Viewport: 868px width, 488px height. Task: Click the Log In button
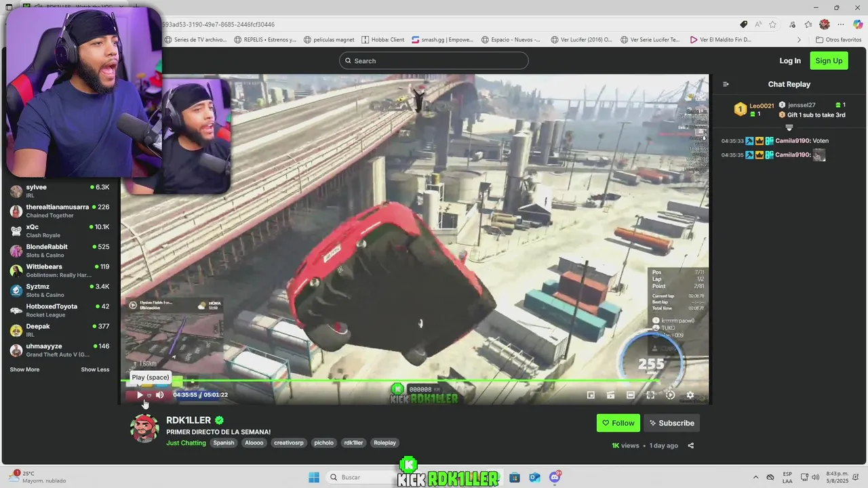790,61
